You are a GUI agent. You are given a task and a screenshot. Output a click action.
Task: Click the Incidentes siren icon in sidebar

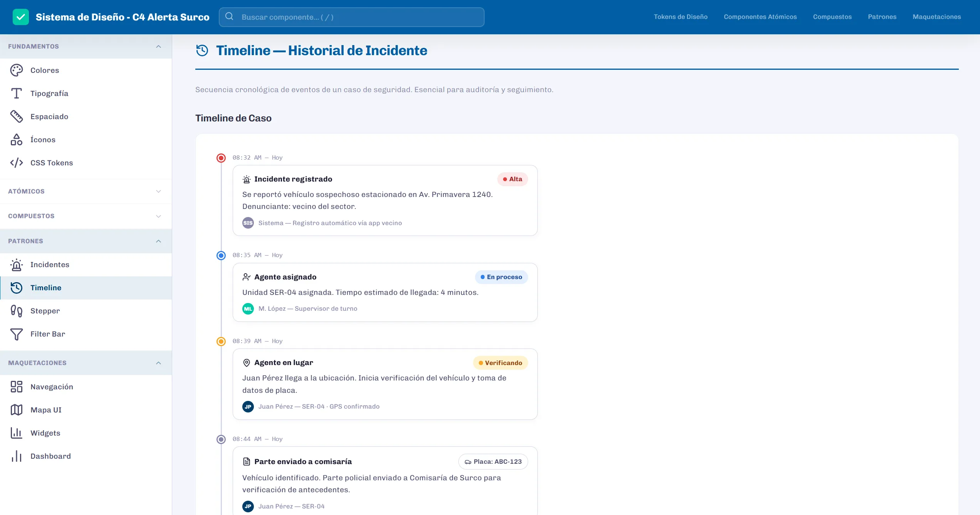click(17, 264)
